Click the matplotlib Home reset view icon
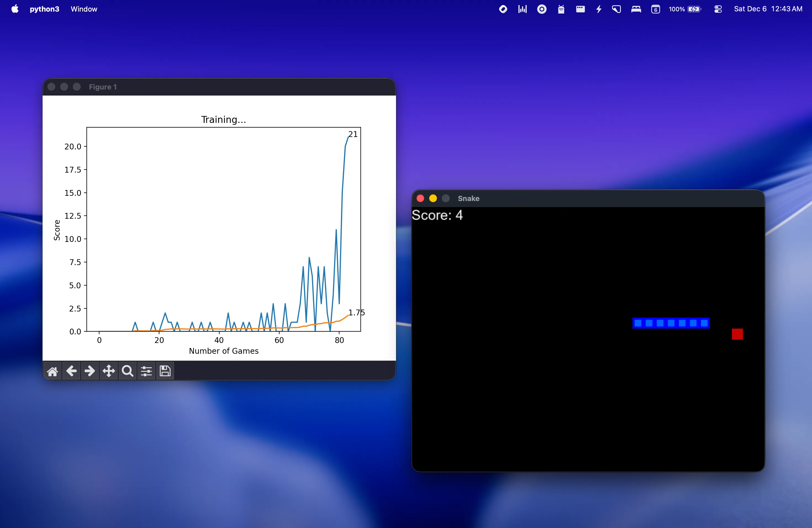 coord(52,371)
